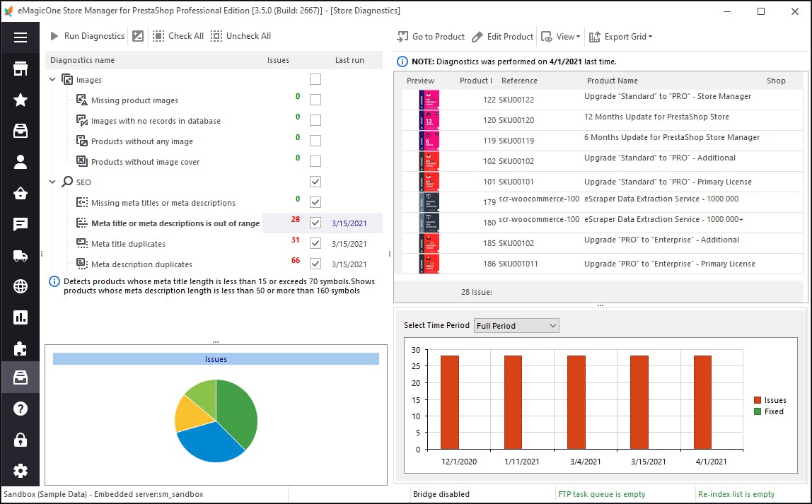Screen dimensions: 812x504
Task: Open the star favorites sidebar icon
Action: tap(21, 100)
